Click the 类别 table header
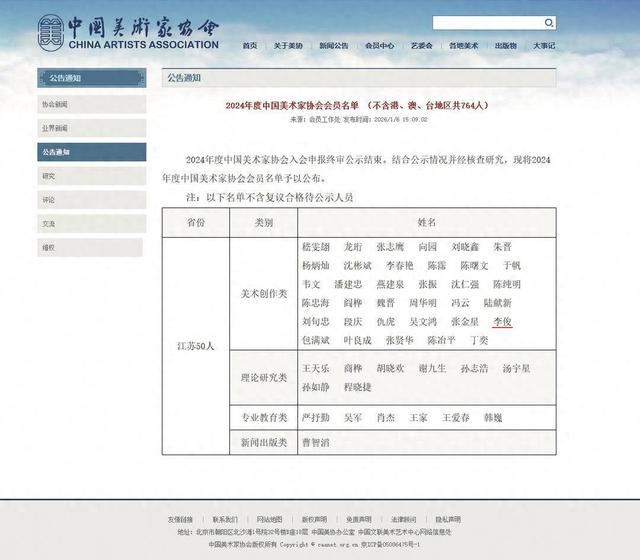 tap(264, 222)
